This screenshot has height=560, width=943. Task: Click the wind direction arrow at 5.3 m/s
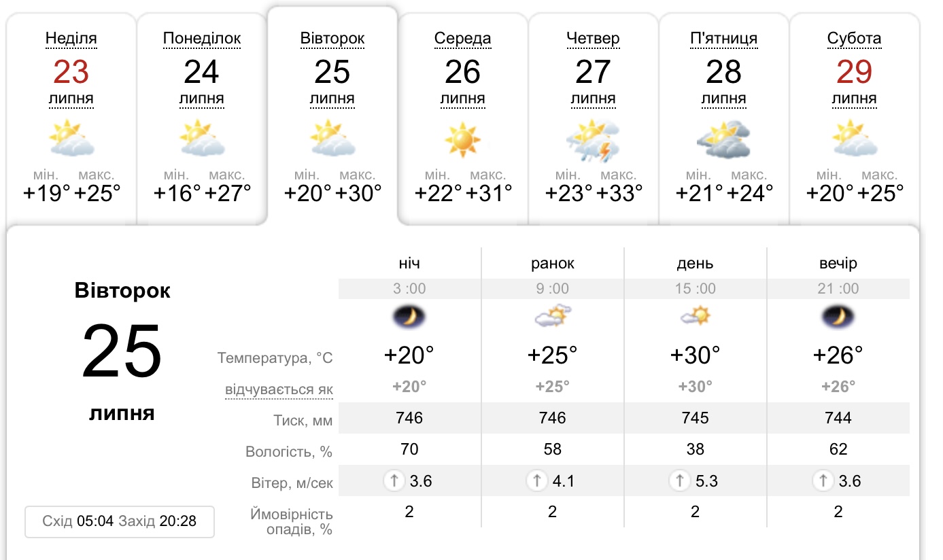point(679,481)
